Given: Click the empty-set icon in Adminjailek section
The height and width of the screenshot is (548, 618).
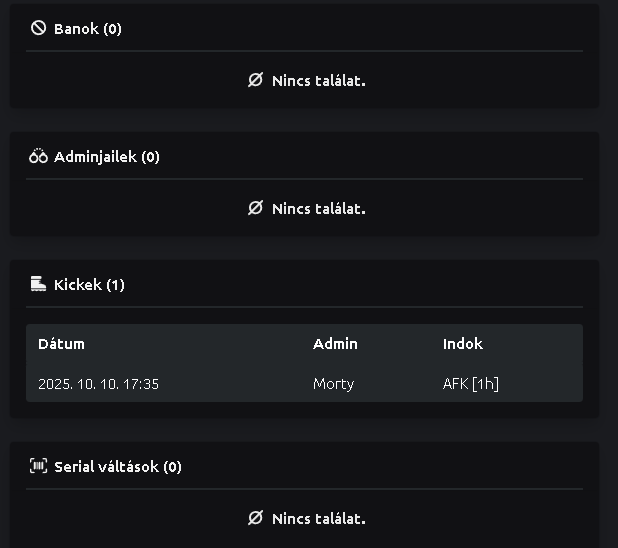Looking at the screenshot, I should 255,208.
